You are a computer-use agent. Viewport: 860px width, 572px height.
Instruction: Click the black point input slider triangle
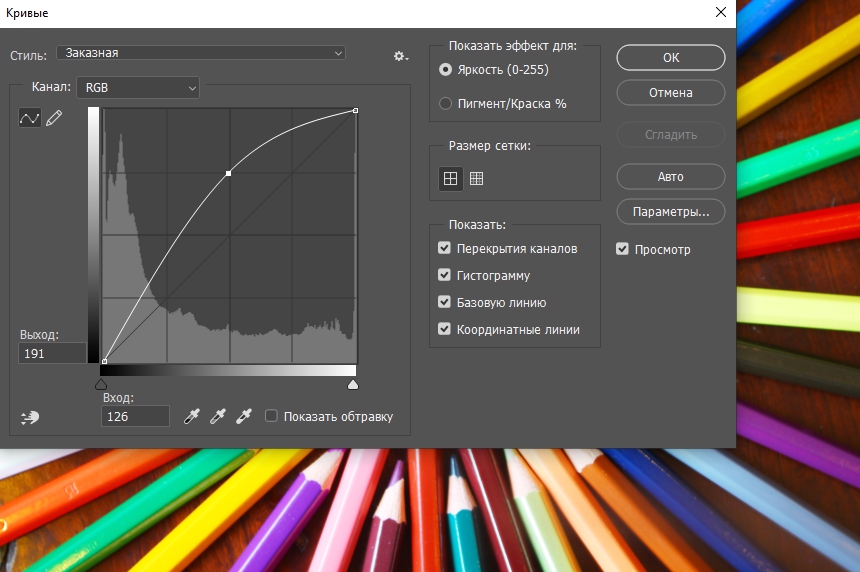101,384
